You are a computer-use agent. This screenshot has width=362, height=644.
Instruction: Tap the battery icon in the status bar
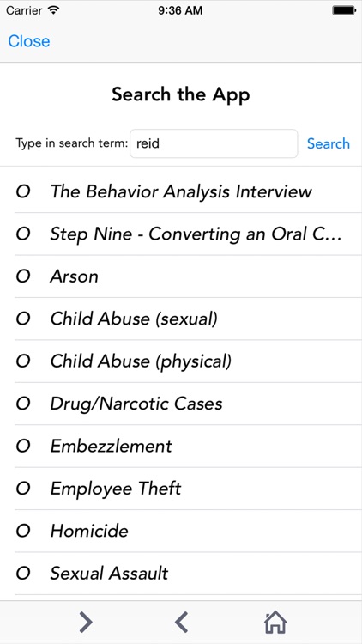[344, 10]
